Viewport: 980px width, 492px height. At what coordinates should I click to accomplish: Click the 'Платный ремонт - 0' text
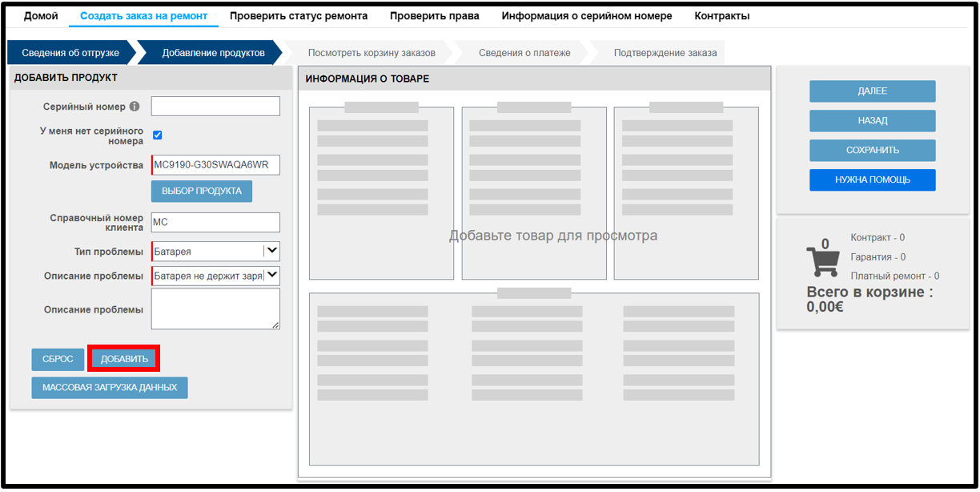click(895, 276)
